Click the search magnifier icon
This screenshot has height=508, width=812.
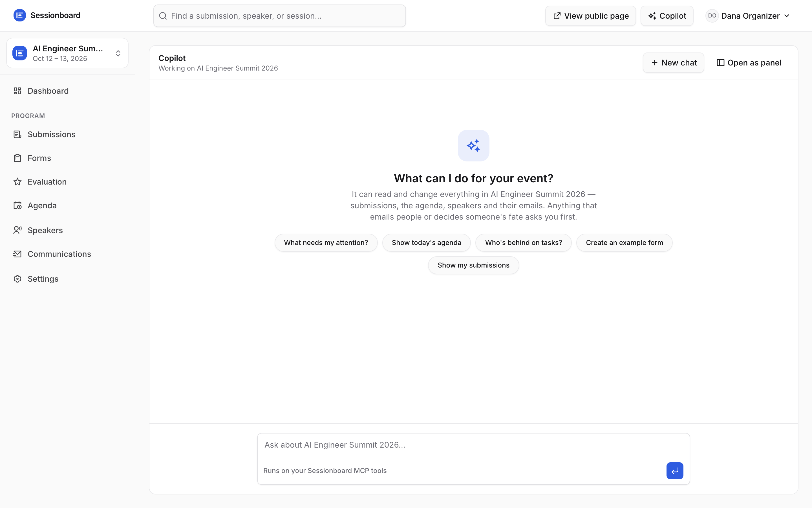[x=163, y=16]
